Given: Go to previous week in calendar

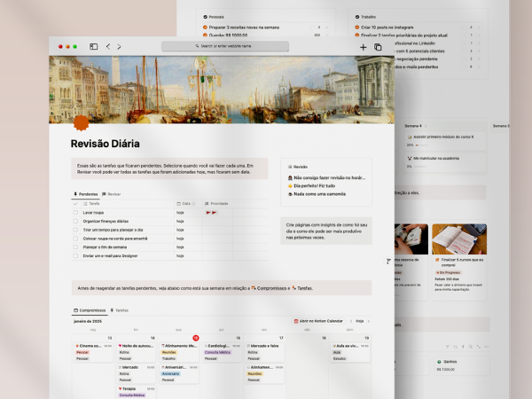Looking at the screenshot, I should pos(351,321).
